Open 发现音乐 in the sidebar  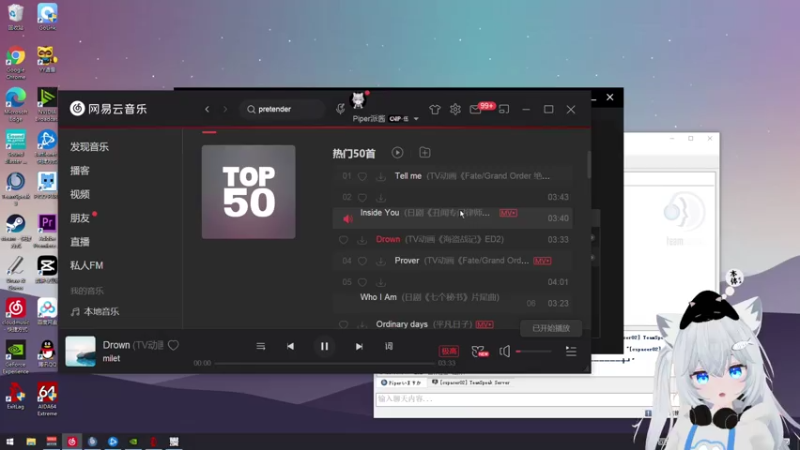tap(89, 147)
